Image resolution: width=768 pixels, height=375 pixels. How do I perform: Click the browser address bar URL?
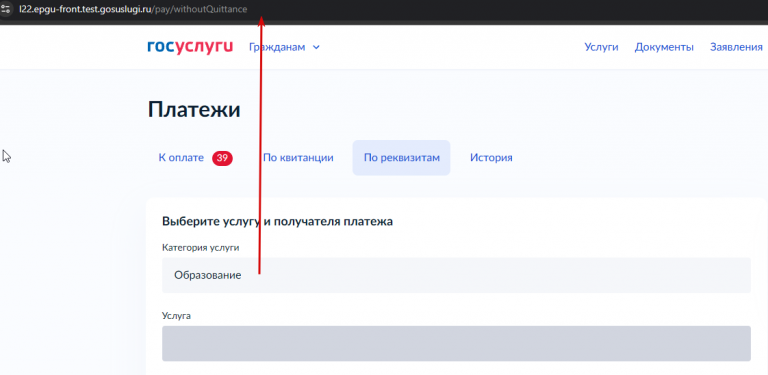[133, 9]
